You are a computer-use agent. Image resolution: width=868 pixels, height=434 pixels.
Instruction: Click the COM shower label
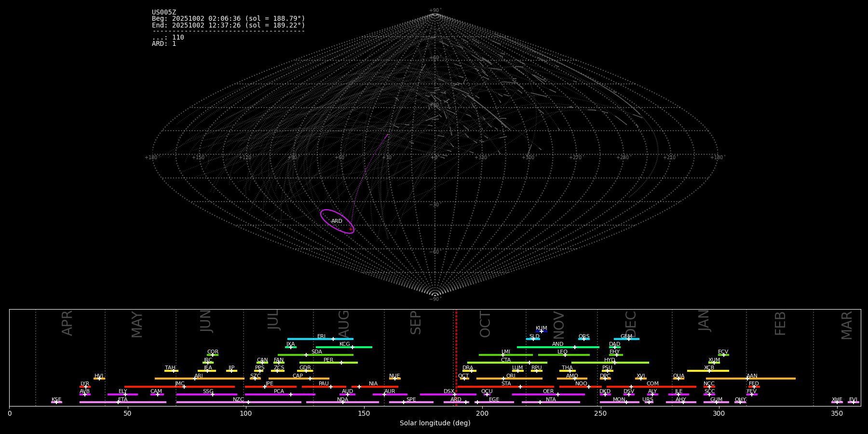pos(652,384)
